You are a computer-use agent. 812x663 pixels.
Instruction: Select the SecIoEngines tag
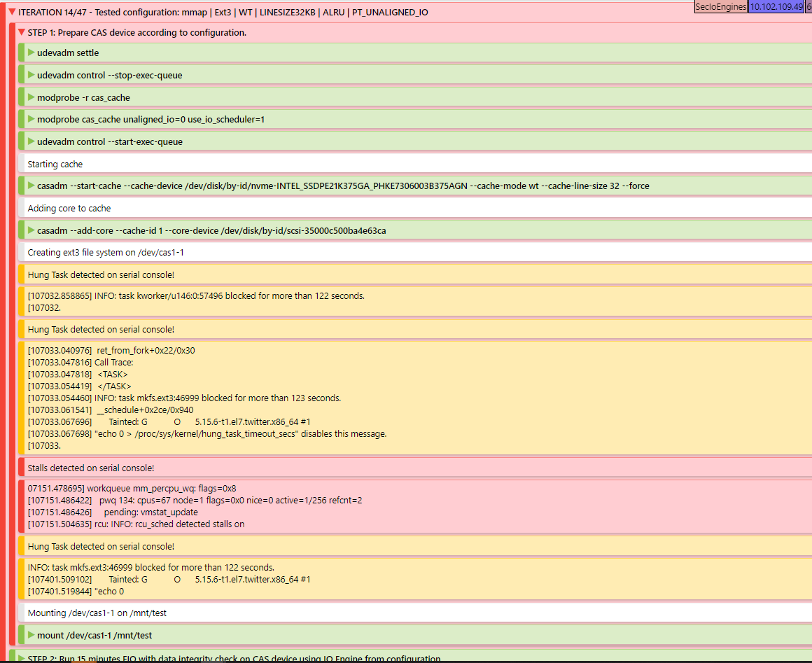tap(720, 7)
